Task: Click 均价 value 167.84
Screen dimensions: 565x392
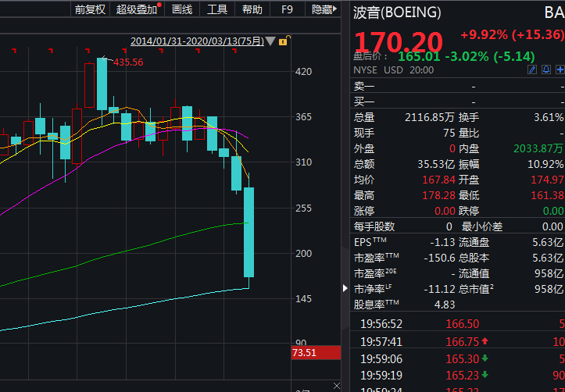Action: 438,180
